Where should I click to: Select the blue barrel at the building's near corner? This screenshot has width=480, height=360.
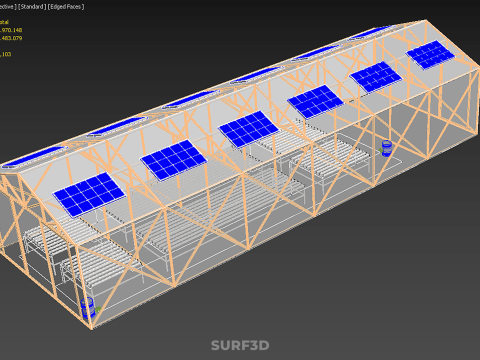[88, 308]
